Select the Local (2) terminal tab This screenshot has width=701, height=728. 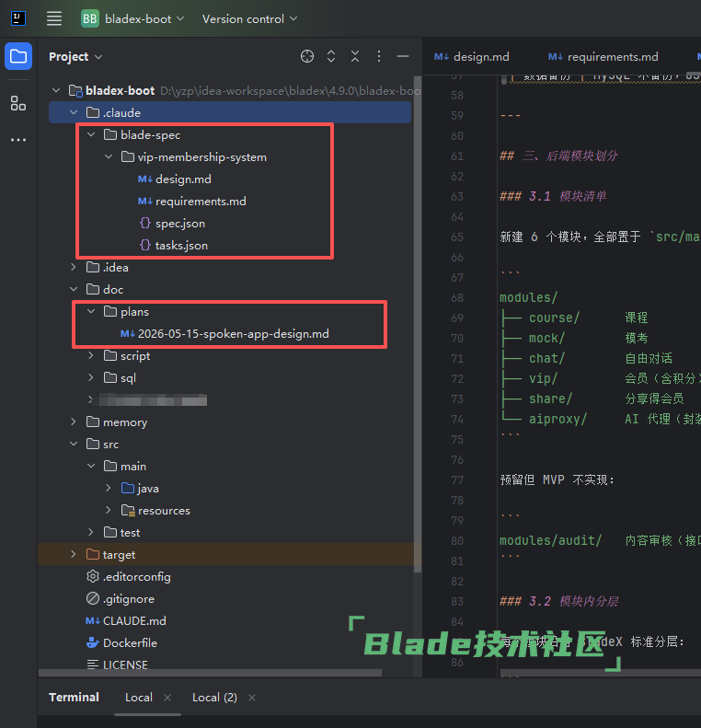click(x=214, y=698)
